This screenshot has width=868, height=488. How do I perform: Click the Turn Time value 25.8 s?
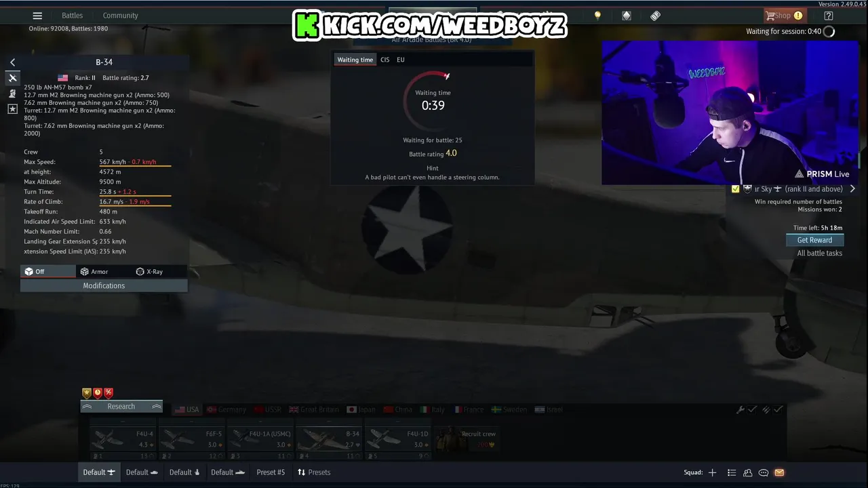[x=108, y=192]
